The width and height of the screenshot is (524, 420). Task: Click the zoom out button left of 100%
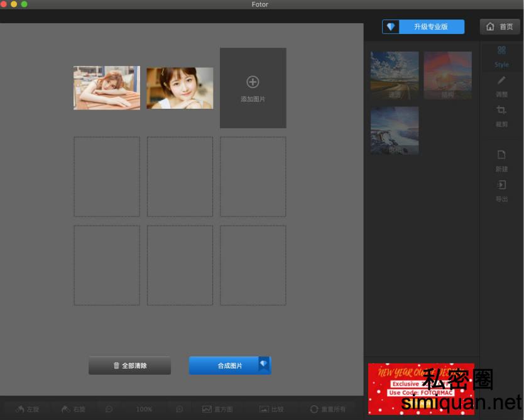[x=109, y=409]
